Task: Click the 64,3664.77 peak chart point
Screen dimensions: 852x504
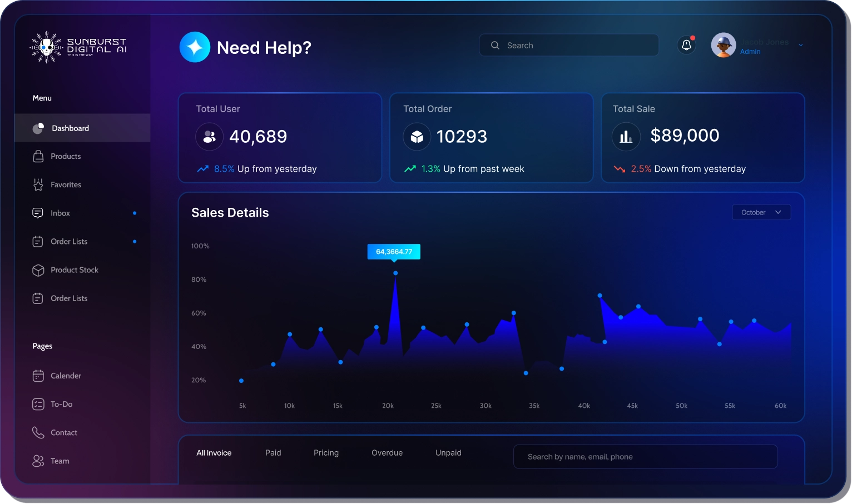Action: [395, 273]
